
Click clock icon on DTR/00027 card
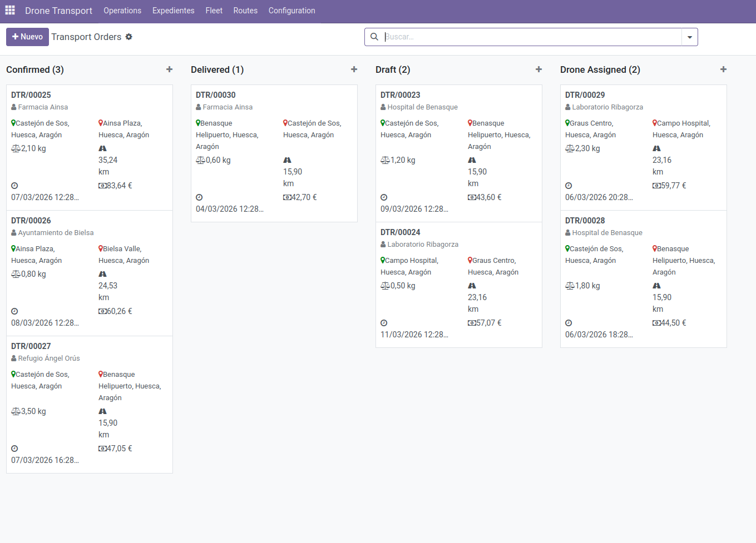click(14, 448)
